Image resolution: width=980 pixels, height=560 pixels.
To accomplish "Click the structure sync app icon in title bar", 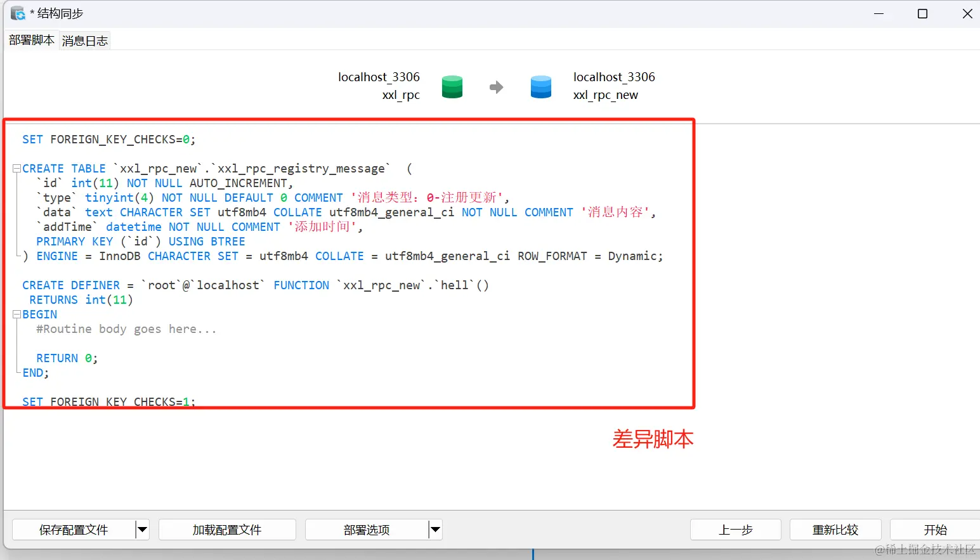I will [18, 13].
